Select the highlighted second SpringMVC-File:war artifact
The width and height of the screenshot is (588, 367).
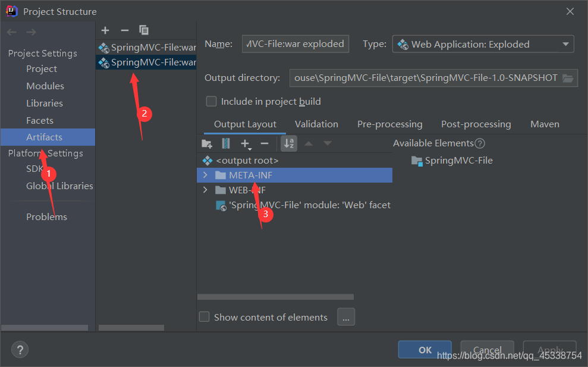click(146, 62)
